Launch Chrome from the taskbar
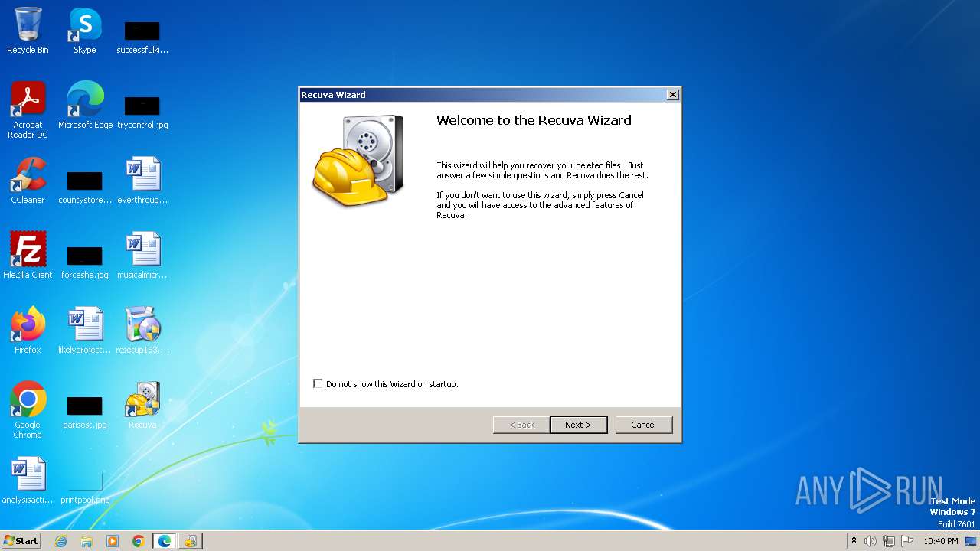Screen dimensions: 980x551 139,541
